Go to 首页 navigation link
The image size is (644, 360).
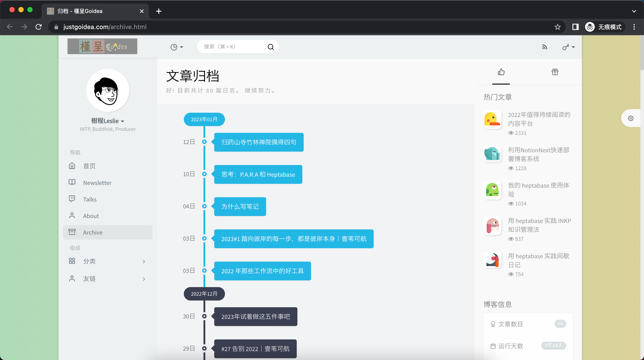click(108, 166)
